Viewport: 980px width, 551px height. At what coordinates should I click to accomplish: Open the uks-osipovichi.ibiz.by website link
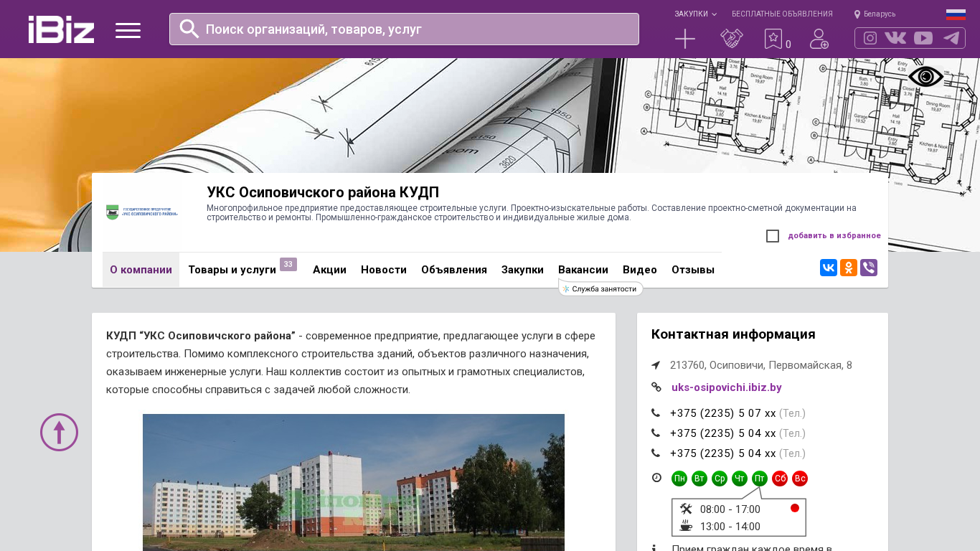[727, 387]
